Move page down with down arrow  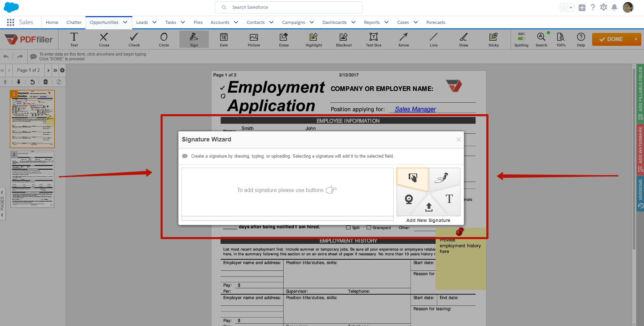click(19, 82)
